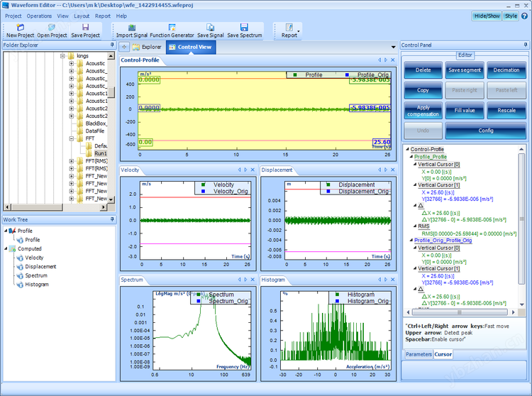Click the Open Project toolbar icon
Screen dimensions: 532x396
(52, 27)
